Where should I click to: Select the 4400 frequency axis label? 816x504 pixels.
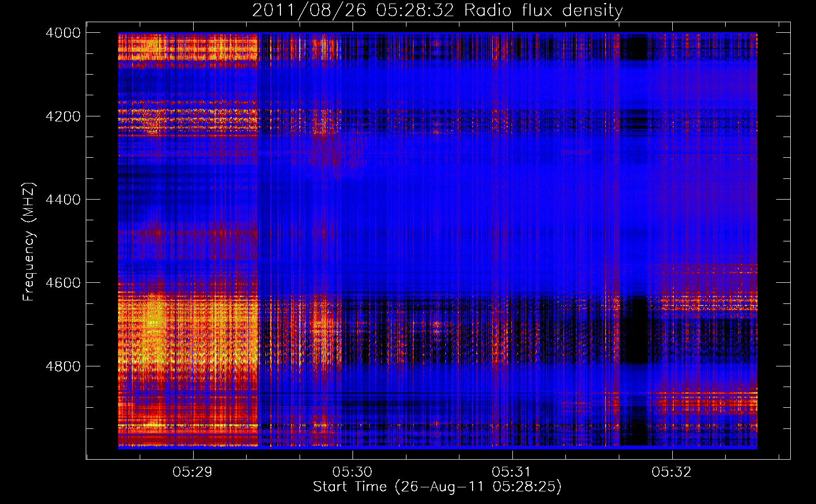pos(63,200)
